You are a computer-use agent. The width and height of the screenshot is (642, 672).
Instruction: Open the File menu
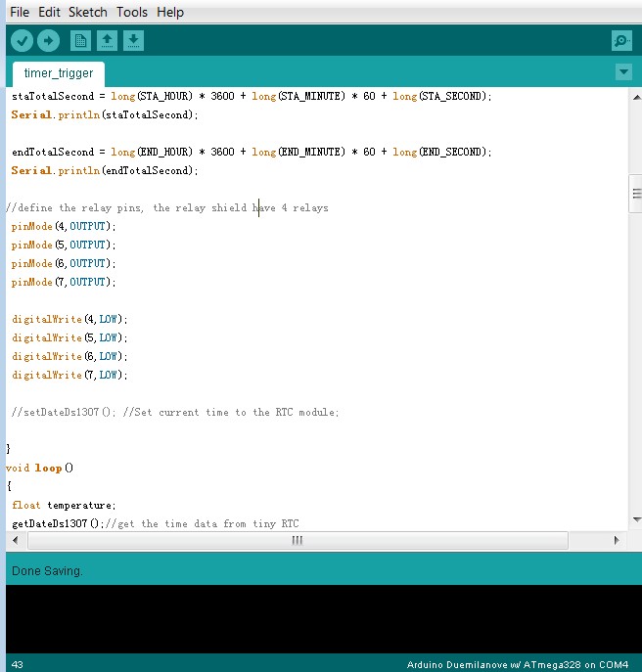pyautogui.click(x=20, y=12)
